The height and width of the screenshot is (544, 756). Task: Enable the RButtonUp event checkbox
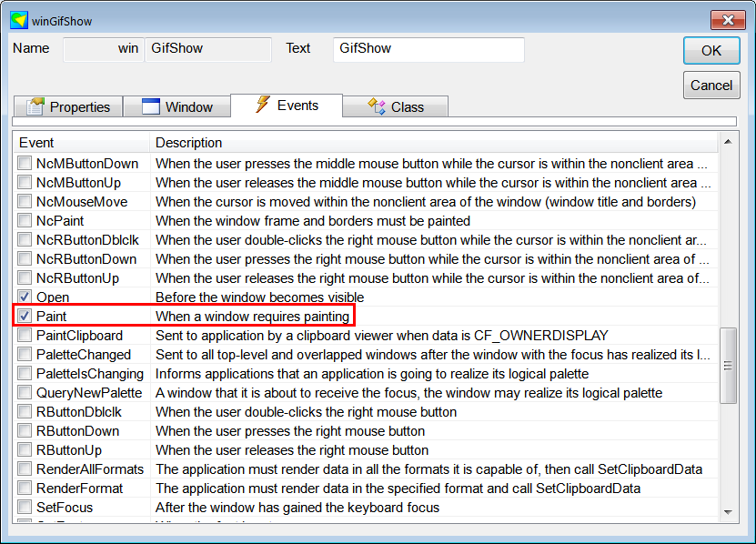click(25, 449)
